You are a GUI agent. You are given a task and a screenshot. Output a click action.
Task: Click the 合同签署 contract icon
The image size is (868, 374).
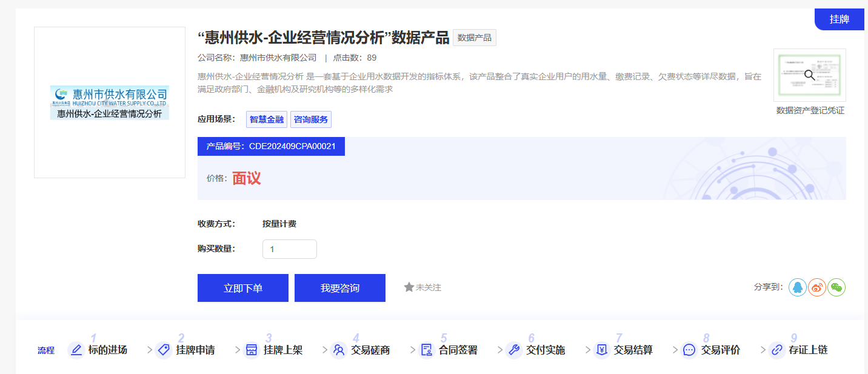pyautogui.click(x=426, y=350)
